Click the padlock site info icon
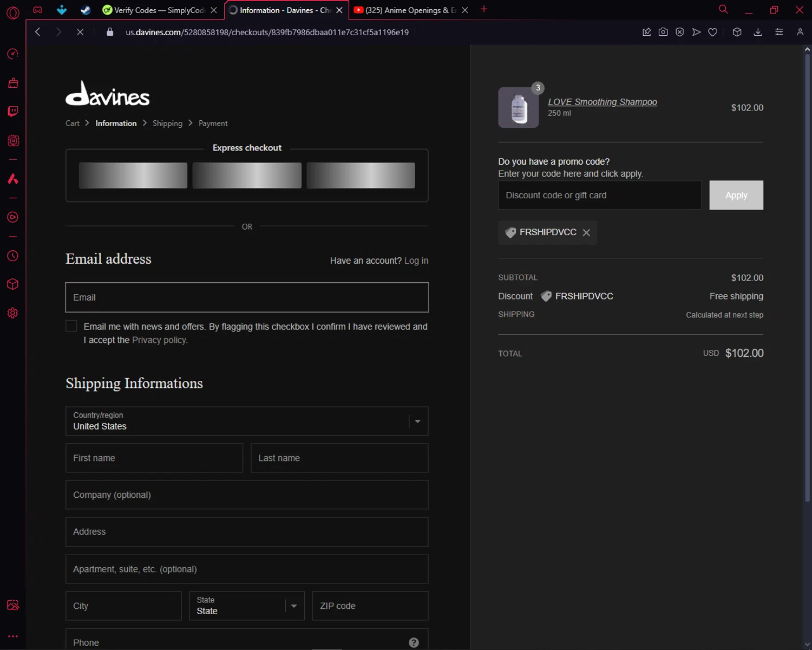The width and height of the screenshot is (812, 650). pyautogui.click(x=110, y=32)
